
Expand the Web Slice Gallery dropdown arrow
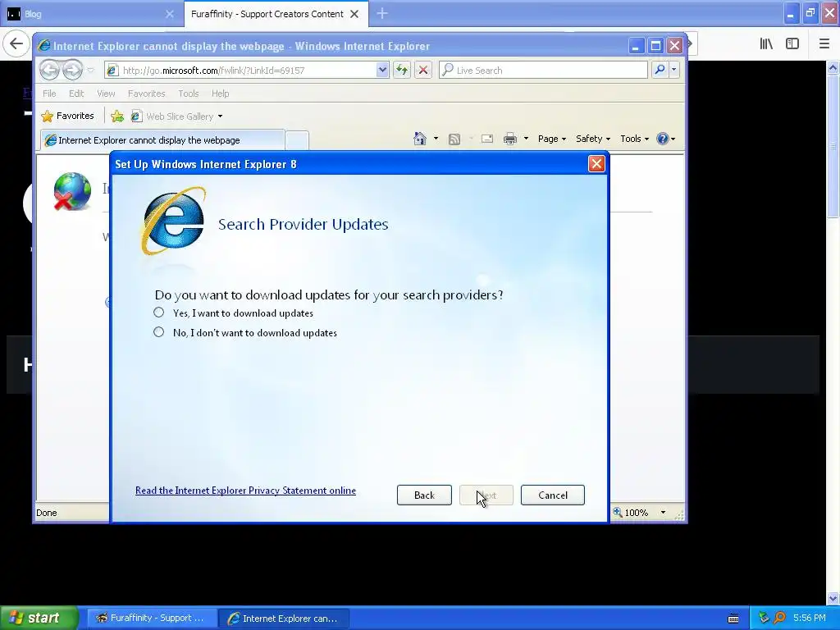click(x=220, y=116)
